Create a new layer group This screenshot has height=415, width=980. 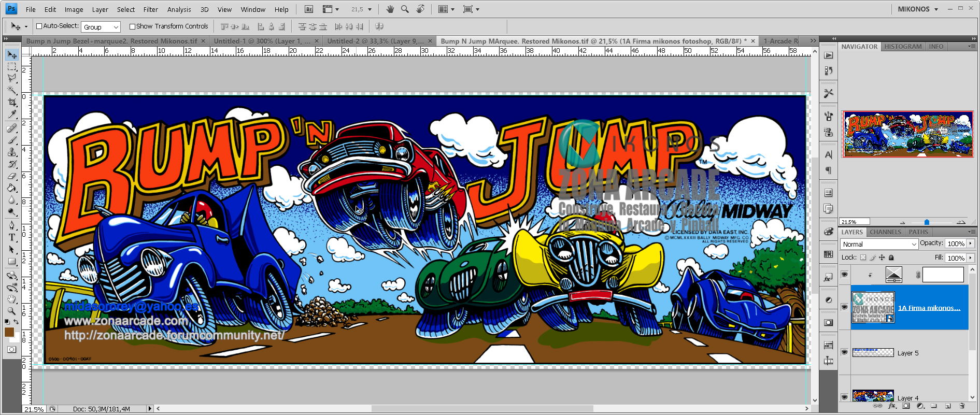[x=934, y=406]
